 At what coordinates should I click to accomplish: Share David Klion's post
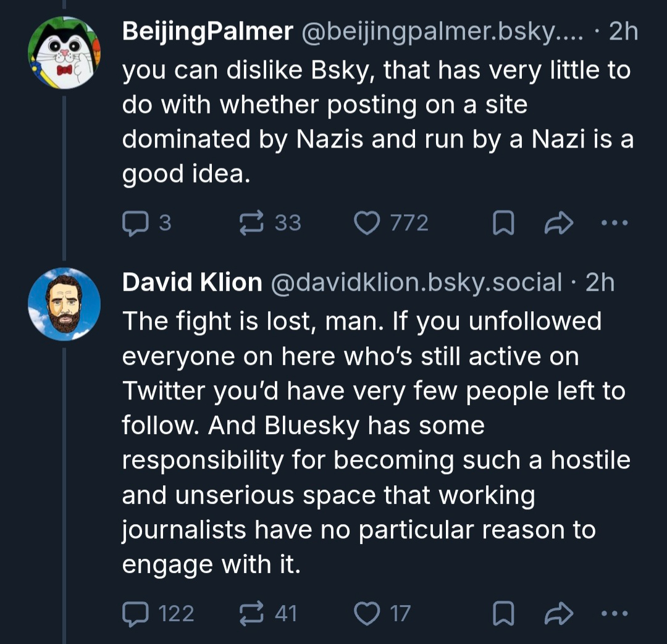[558, 614]
